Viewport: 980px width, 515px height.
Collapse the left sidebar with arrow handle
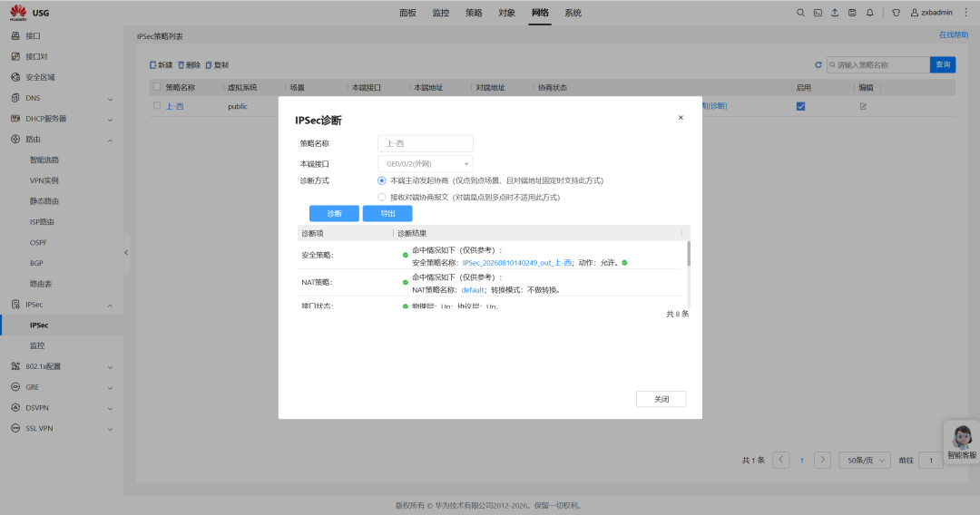tap(126, 253)
